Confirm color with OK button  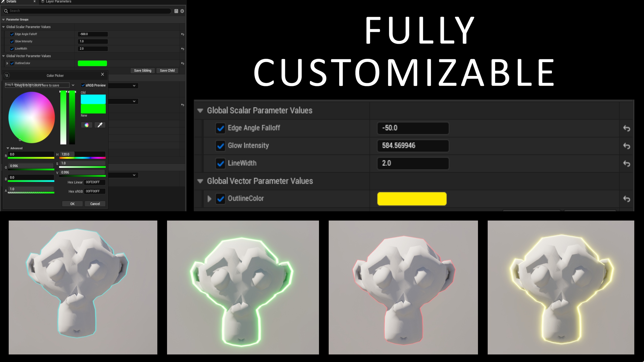[x=72, y=204]
